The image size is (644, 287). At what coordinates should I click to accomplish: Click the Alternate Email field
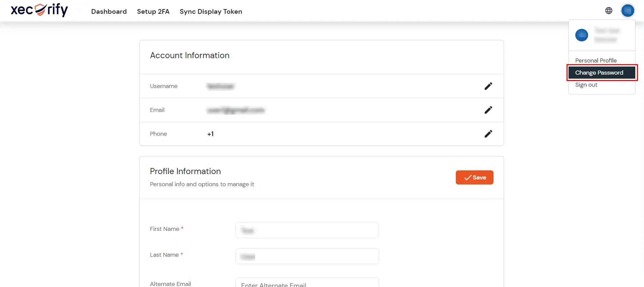(307, 283)
